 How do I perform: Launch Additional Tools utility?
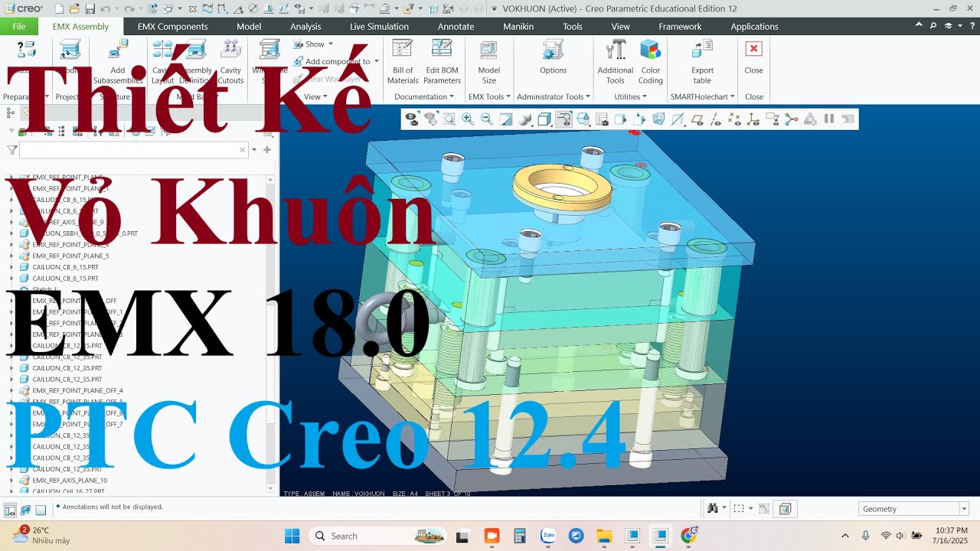tap(616, 61)
